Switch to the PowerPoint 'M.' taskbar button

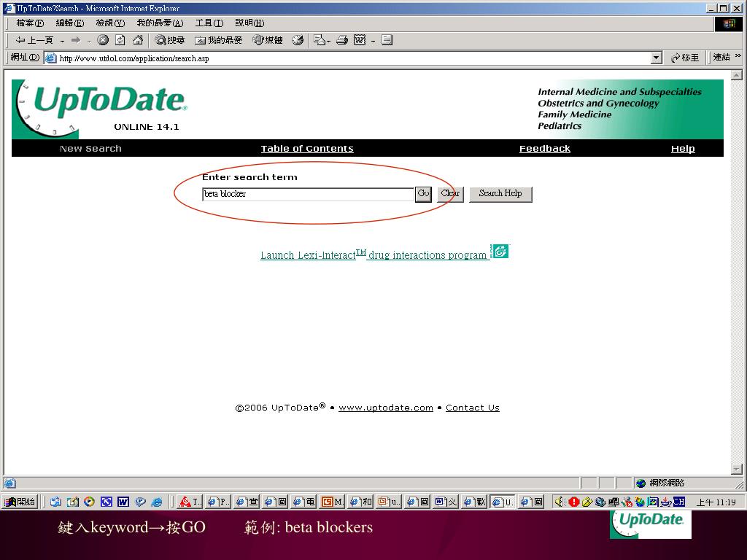(x=332, y=502)
